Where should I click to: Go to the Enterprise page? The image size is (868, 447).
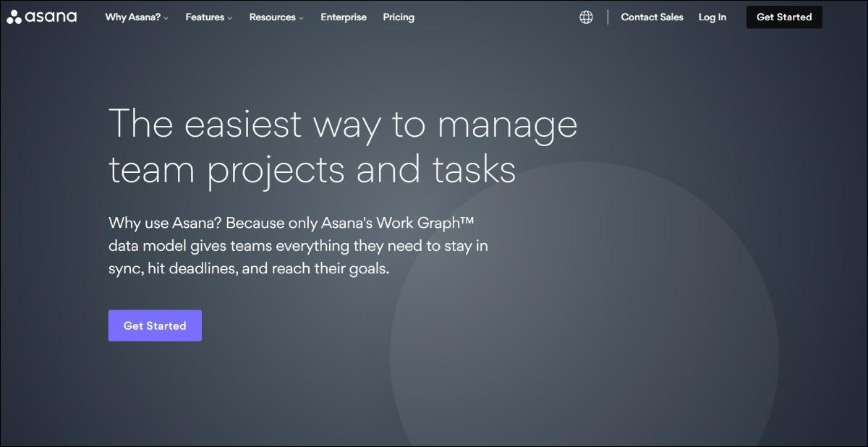344,17
